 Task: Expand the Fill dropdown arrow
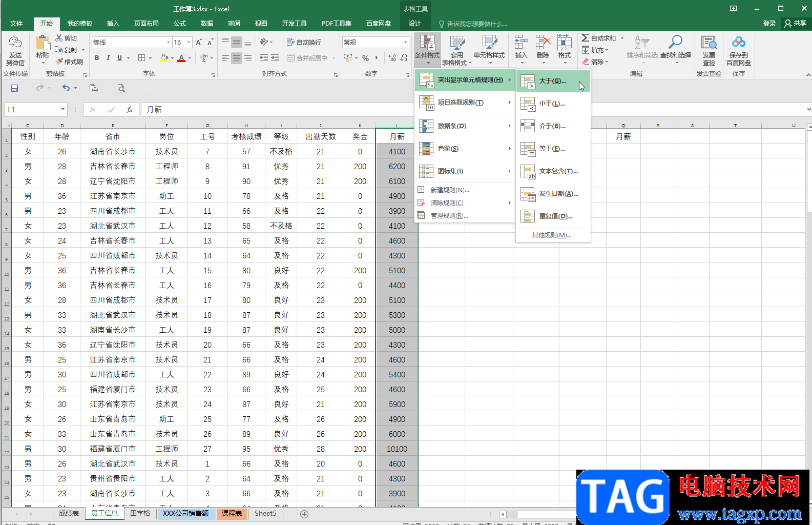tap(607, 50)
